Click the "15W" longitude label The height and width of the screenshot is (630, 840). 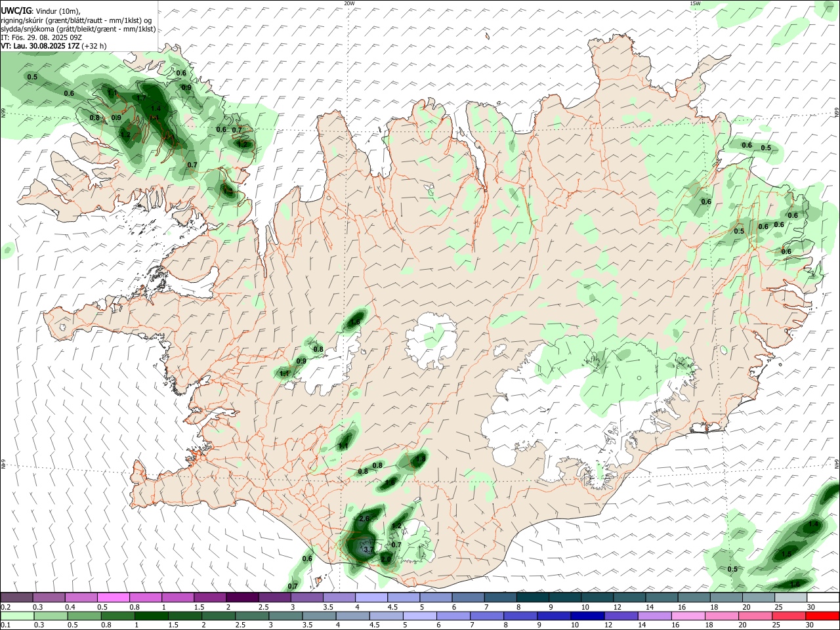pos(695,3)
